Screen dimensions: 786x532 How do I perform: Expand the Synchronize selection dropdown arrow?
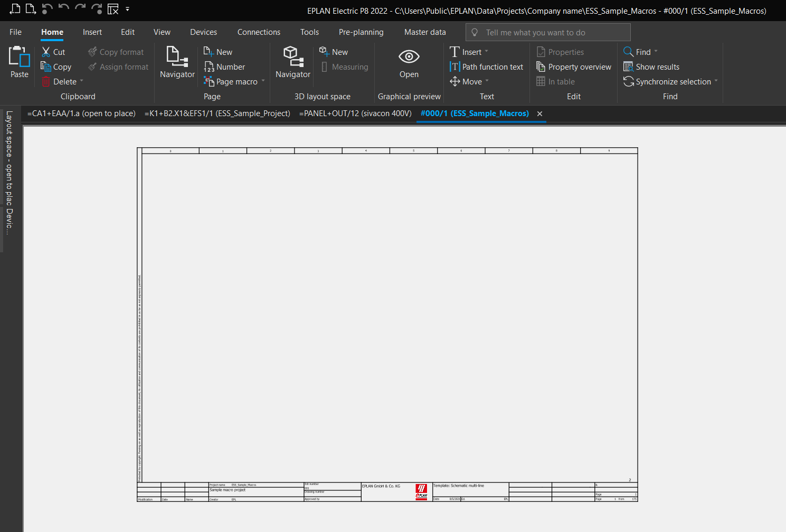tap(716, 81)
